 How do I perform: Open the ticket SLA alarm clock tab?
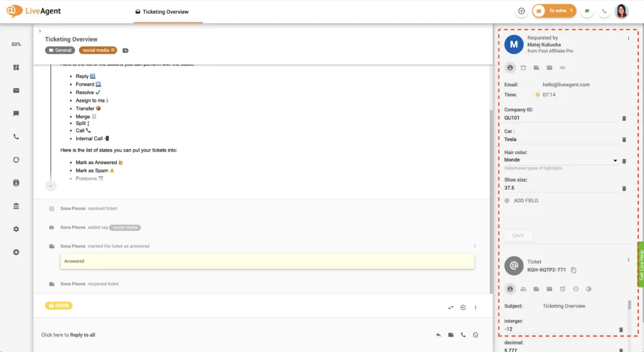(x=562, y=289)
